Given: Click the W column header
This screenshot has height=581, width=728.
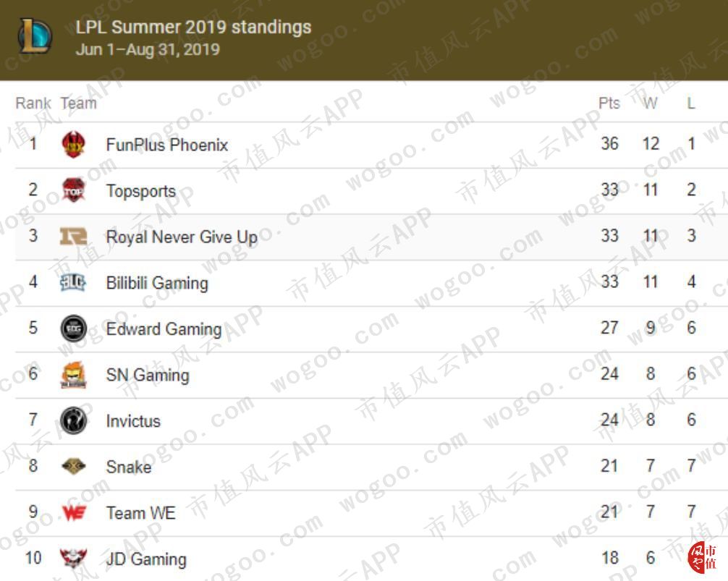Looking at the screenshot, I should (651, 103).
